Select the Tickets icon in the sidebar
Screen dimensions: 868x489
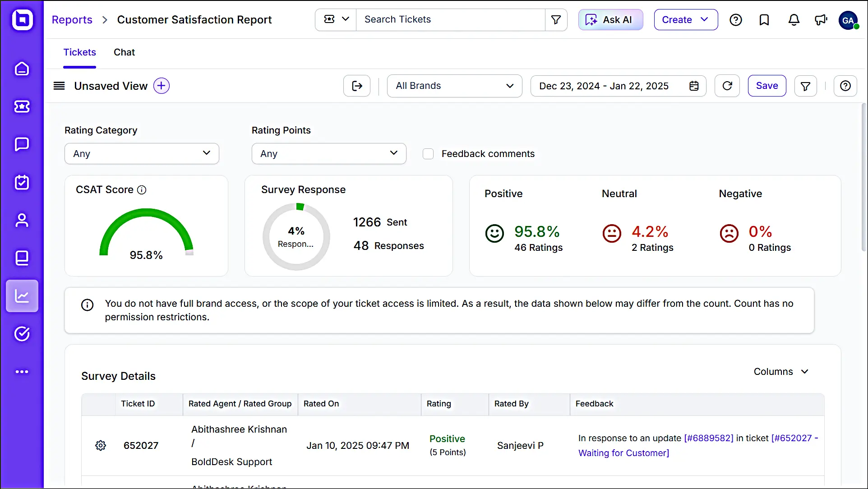(22, 106)
